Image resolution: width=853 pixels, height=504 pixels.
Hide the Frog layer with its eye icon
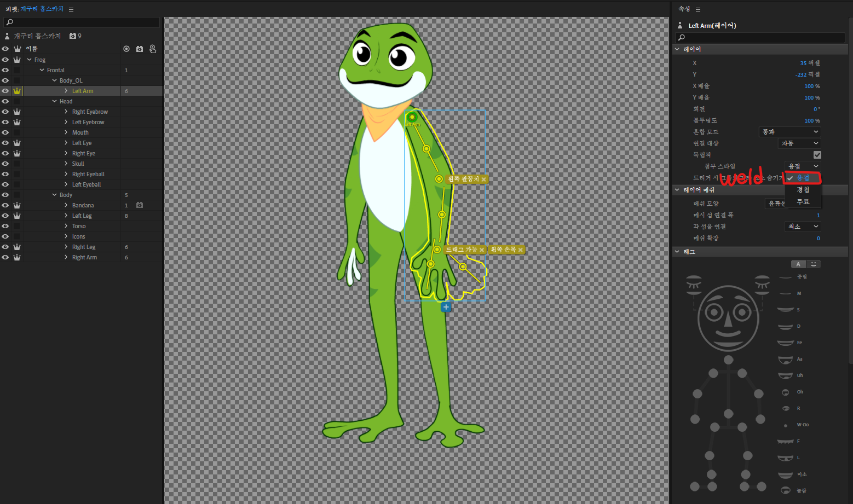tap(5, 59)
